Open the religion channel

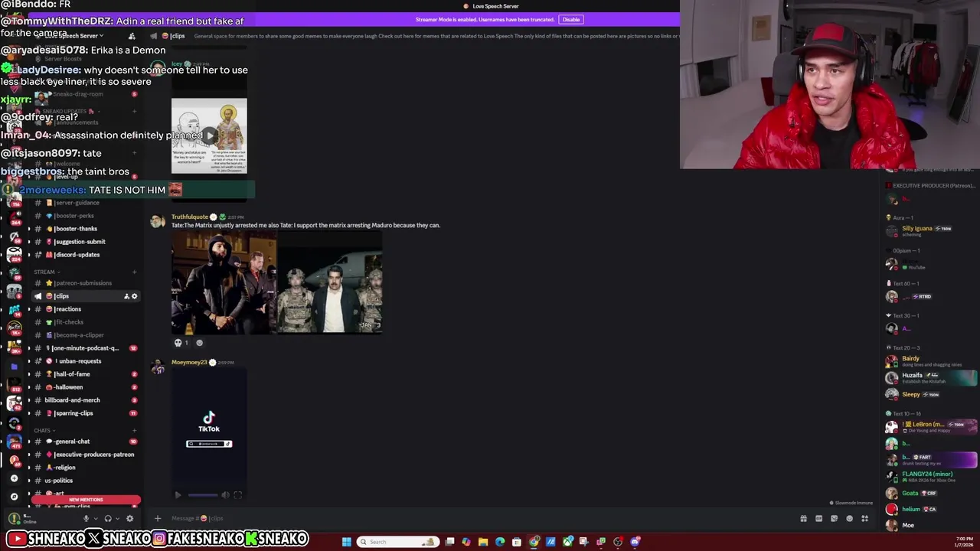point(84,468)
